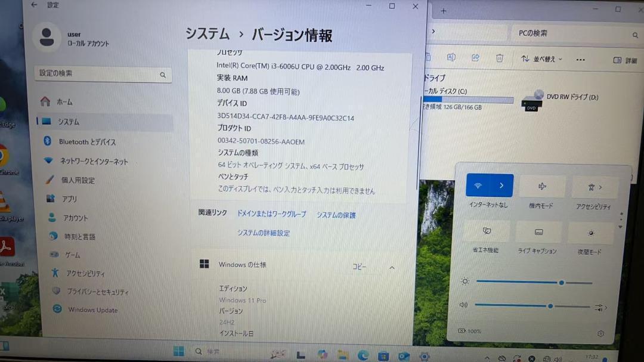Viewport: 644px width, 362px height.
Task: Open the Windows Start button
Action: click(179, 351)
